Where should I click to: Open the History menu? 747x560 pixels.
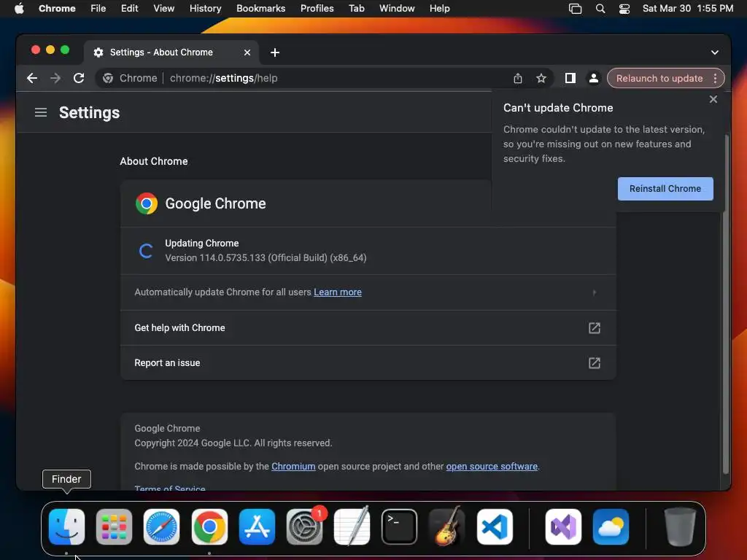(205, 8)
